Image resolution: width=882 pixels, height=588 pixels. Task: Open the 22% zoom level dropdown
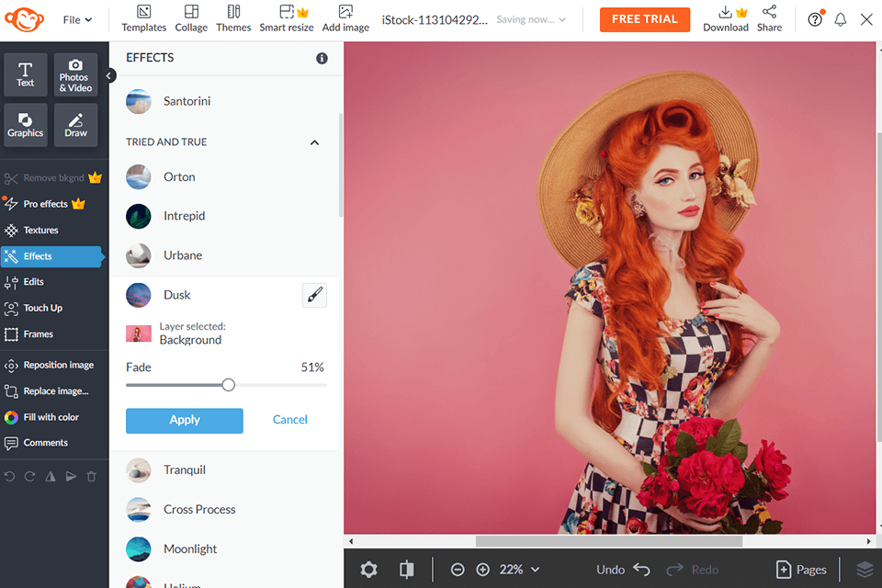pos(520,570)
